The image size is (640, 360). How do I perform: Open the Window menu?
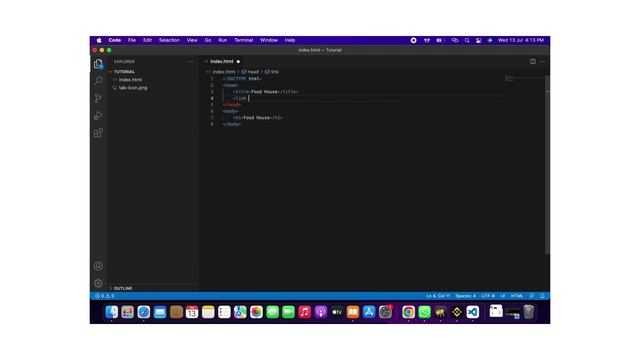[269, 40]
